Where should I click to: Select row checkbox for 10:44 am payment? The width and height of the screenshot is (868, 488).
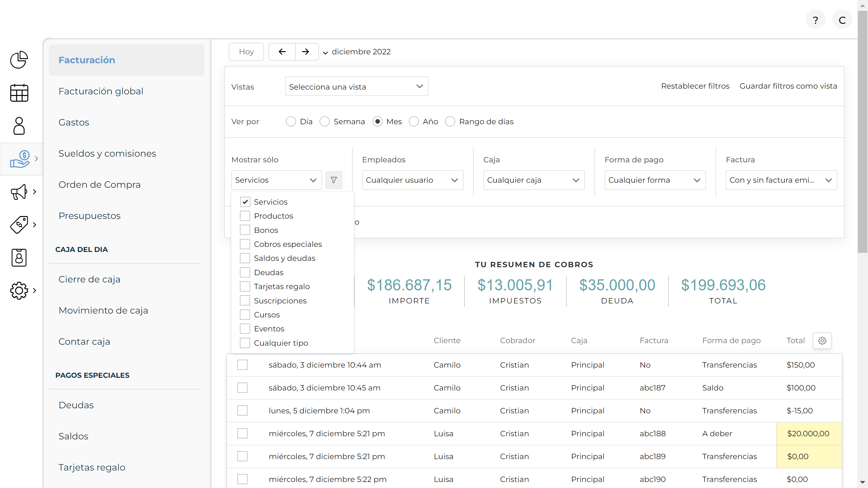pyautogui.click(x=242, y=365)
